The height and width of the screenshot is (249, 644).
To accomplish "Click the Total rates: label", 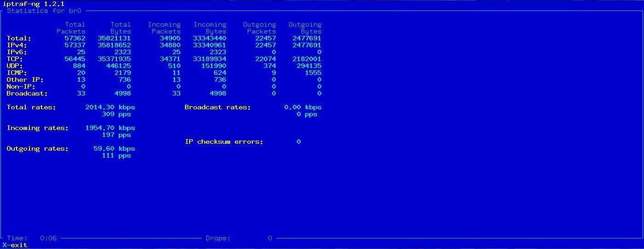I will point(31,107).
